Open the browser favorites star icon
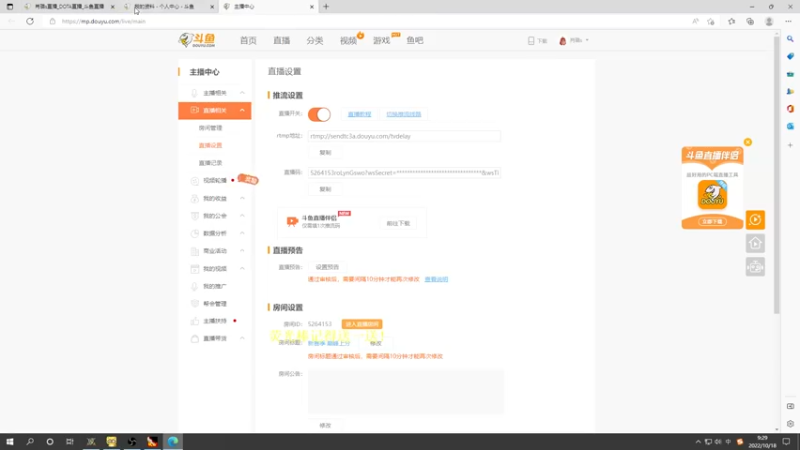Screen dimensions: 800x450 (x=731, y=21)
